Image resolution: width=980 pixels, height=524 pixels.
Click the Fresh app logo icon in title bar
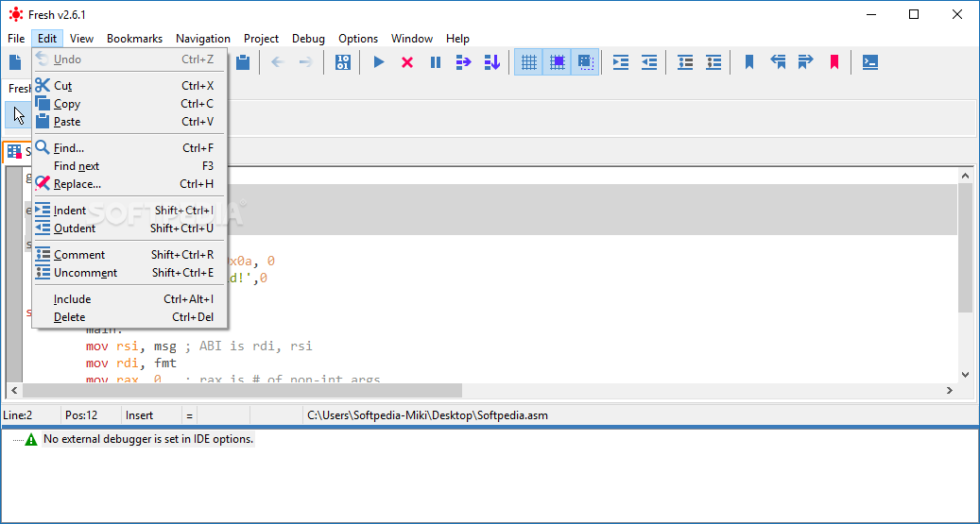coord(16,14)
